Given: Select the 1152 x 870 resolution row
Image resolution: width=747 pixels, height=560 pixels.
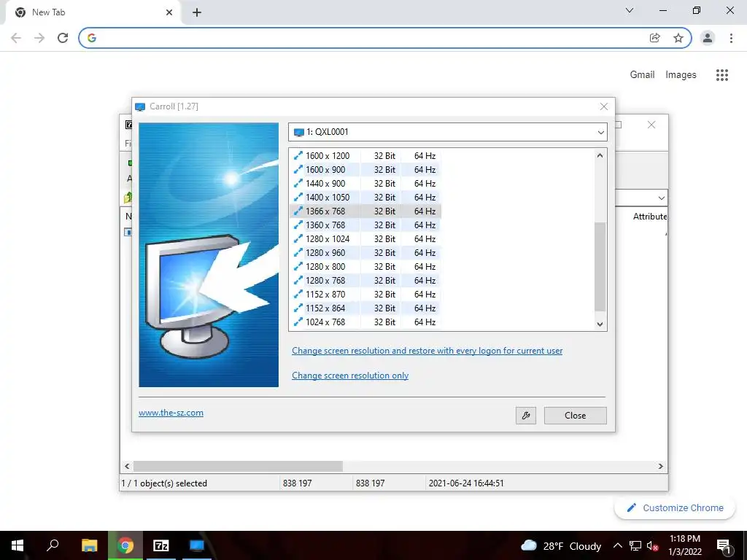Looking at the screenshot, I should [x=365, y=295].
